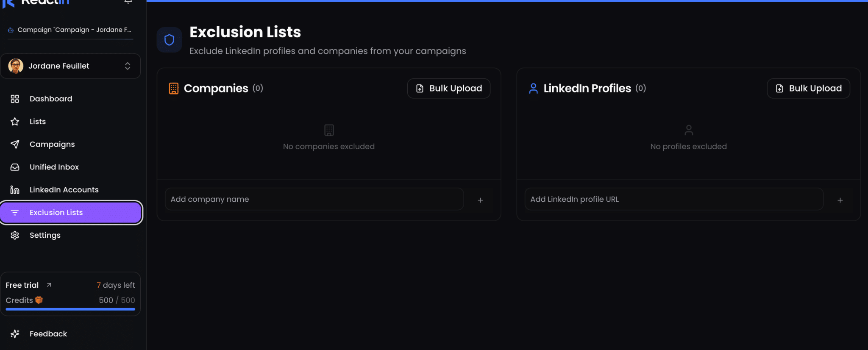Open the Dashboard menu item

[51, 99]
